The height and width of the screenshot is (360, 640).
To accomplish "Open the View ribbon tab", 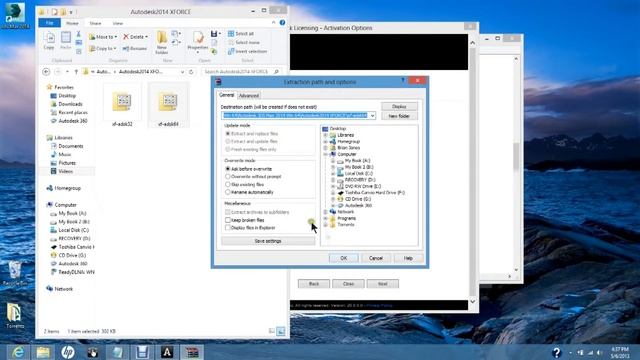I will click(118, 23).
